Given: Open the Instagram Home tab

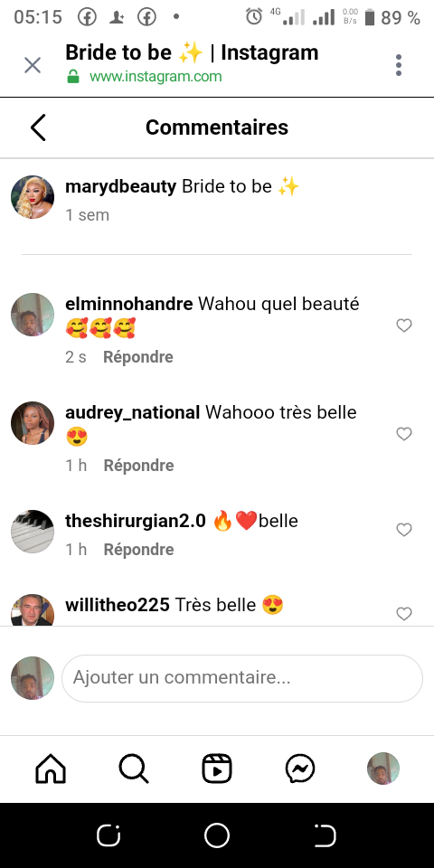Looking at the screenshot, I should pyautogui.click(x=51, y=769).
